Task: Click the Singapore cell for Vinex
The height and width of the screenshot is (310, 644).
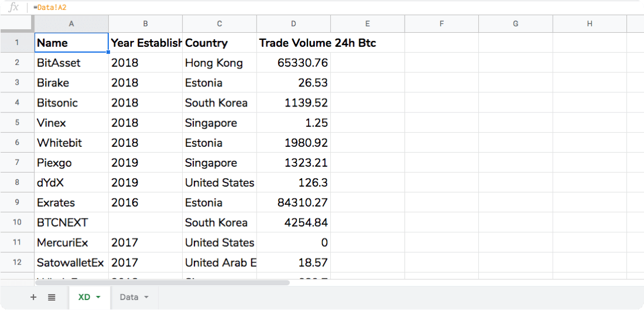Action: (x=220, y=122)
